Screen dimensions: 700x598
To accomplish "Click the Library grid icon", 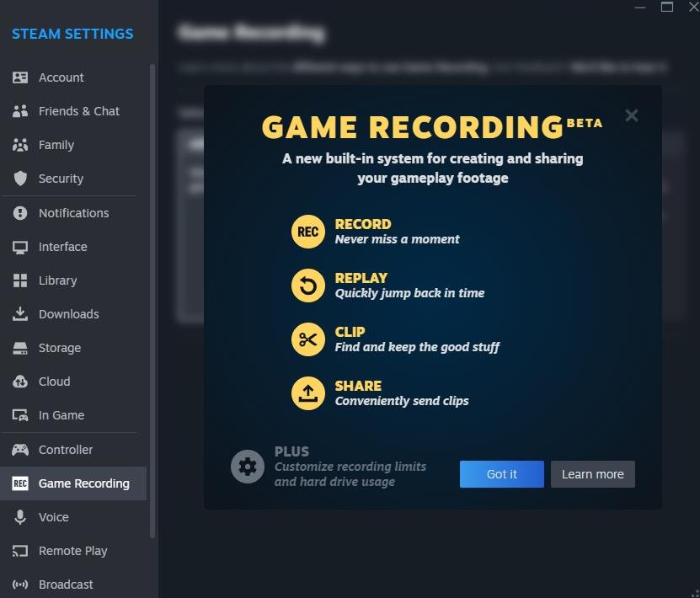I will click(20, 280).
